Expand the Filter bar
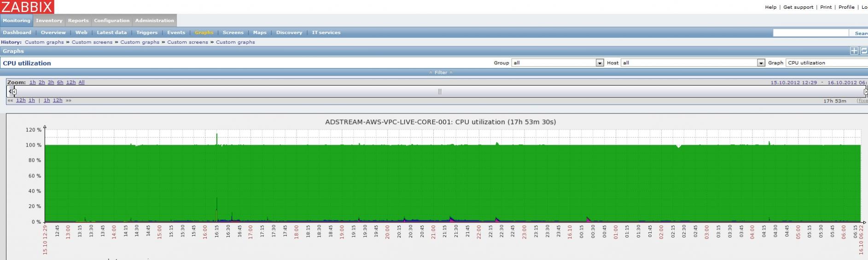The image size is (868, 260). tap(441, 72)
